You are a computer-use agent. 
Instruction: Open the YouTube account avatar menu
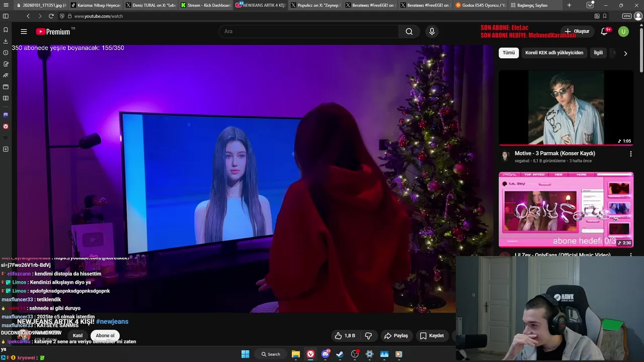coord(623,31)
